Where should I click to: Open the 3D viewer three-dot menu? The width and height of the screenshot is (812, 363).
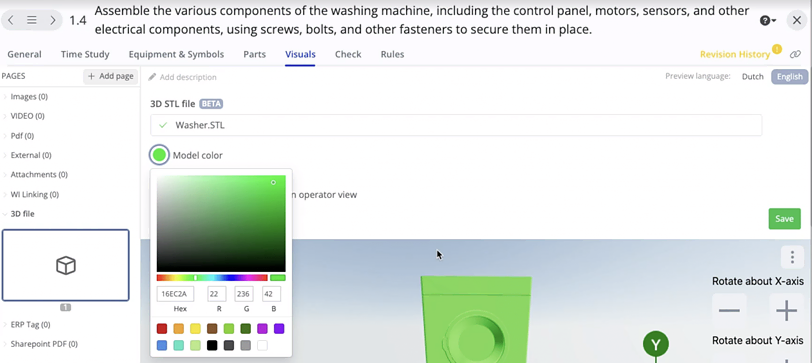[792, 257]
